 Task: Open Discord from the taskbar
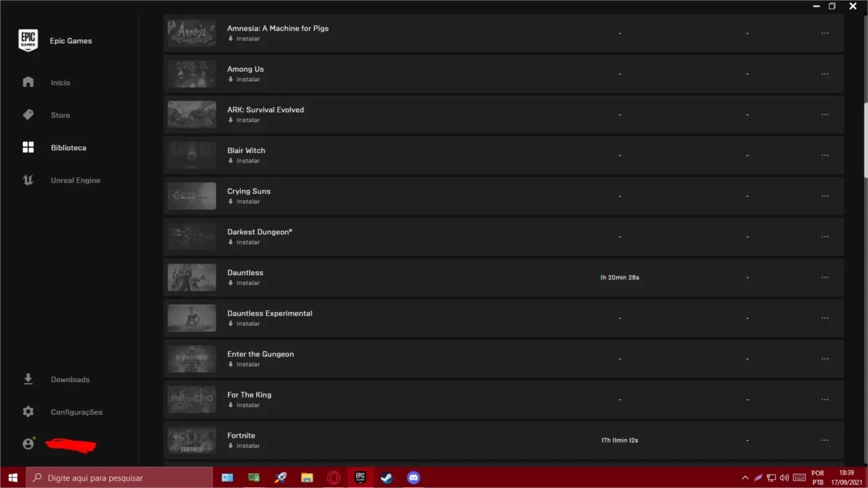(414, 477)
